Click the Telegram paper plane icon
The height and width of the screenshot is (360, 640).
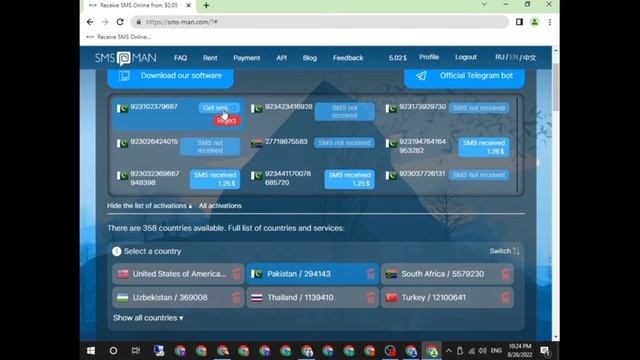421,76
